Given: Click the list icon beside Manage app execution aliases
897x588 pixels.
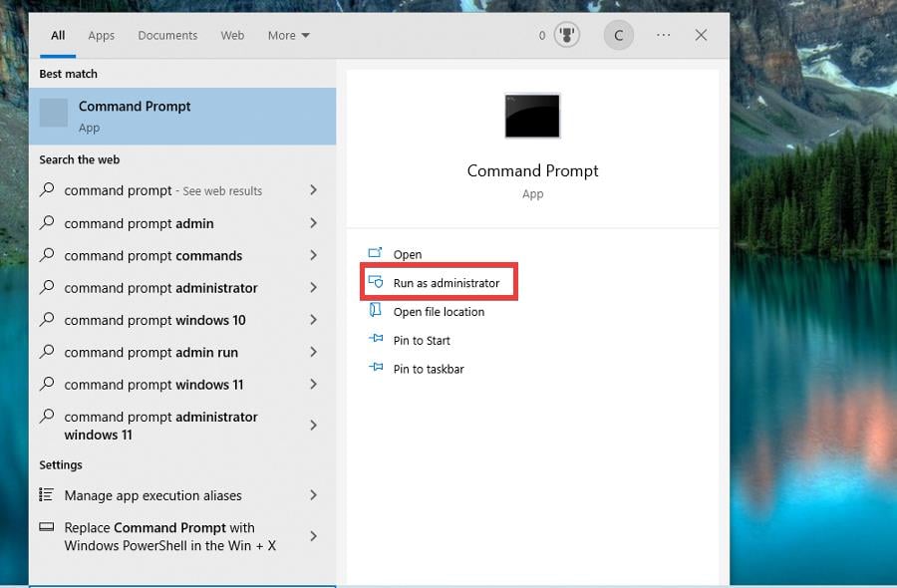Looking at the screenshot, I should click(x=46, y=494).
